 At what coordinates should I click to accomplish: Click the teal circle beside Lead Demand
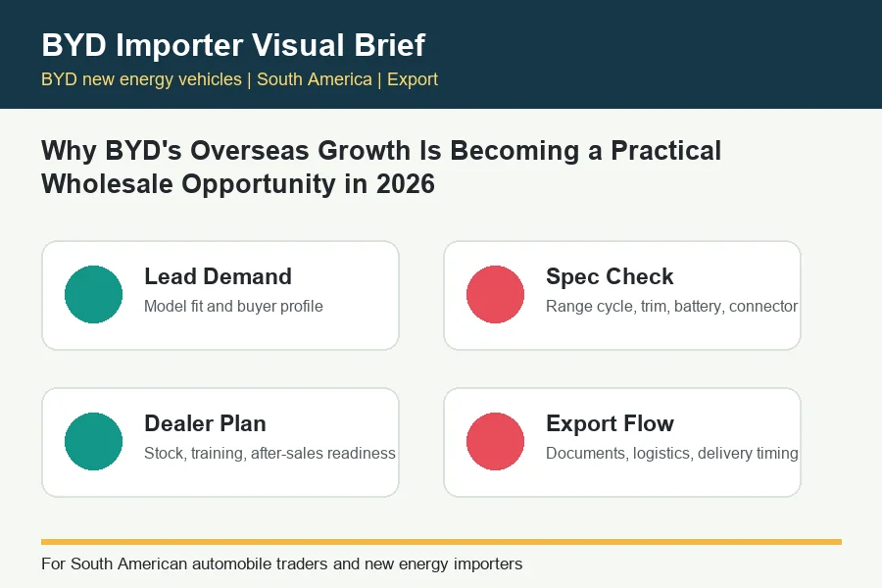point(93,294)
